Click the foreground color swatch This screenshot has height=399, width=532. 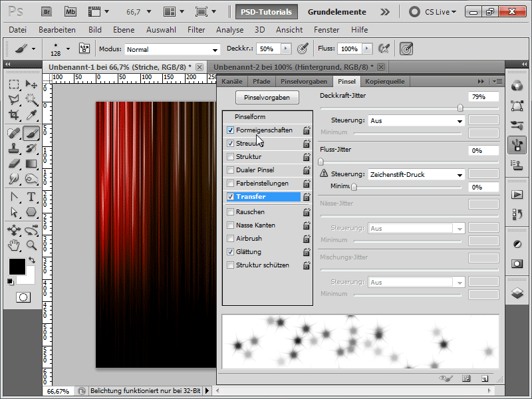17,267
